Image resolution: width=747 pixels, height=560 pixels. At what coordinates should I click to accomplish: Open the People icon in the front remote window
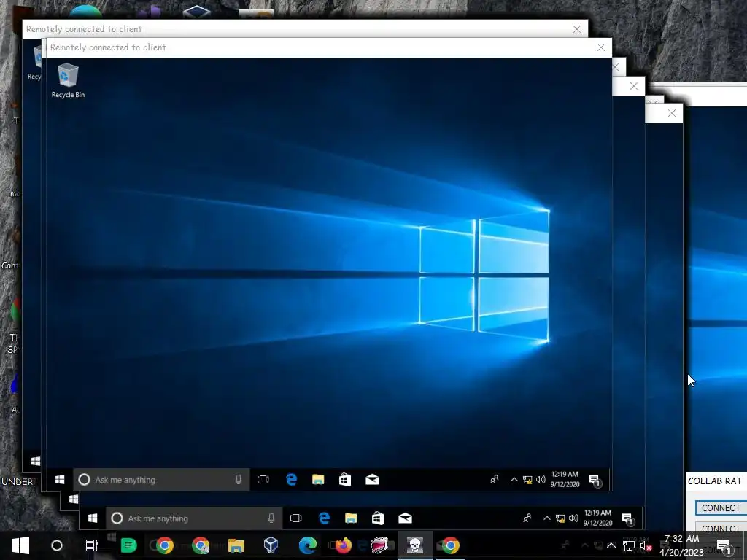pos(495,480)
